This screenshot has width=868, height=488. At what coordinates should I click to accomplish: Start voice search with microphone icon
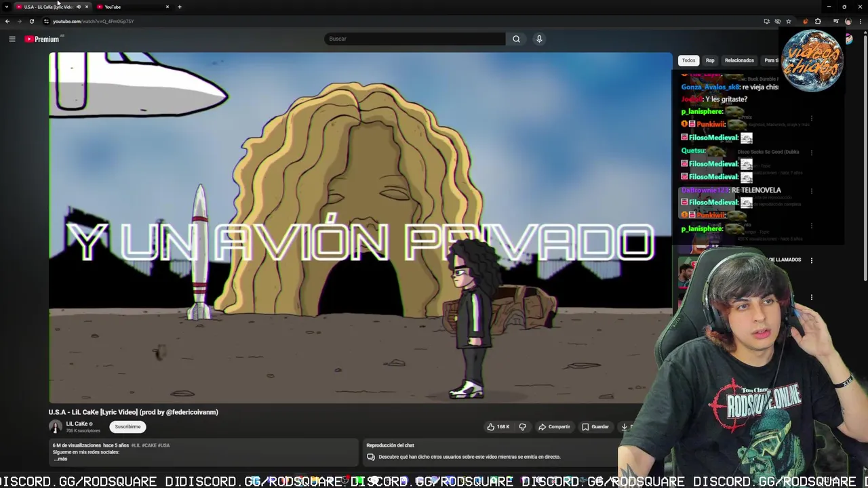539,39
